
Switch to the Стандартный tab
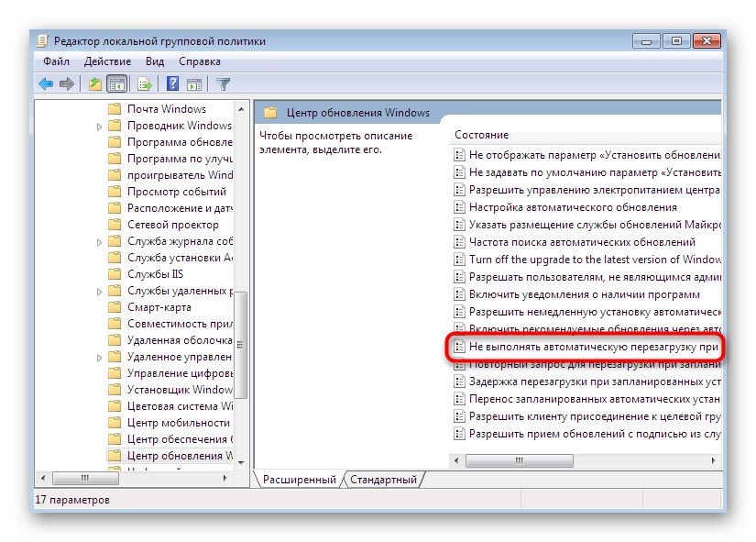(383, 480)
